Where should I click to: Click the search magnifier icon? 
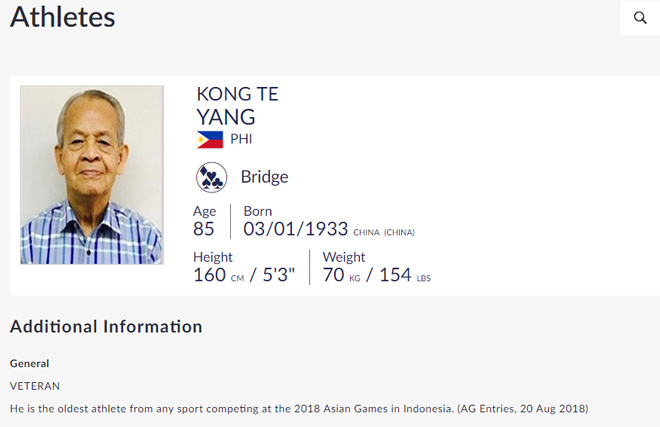(640, 18)
